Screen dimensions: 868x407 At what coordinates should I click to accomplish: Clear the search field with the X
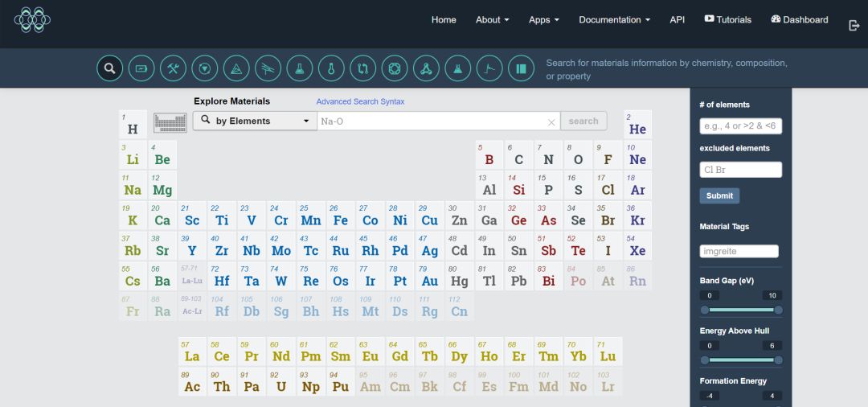(x=551, y=122)
